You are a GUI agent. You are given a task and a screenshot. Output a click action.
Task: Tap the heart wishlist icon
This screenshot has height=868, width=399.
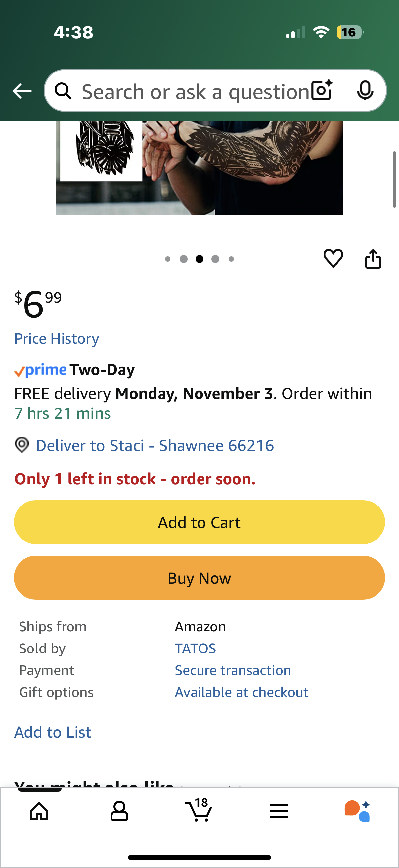[333, 259]
